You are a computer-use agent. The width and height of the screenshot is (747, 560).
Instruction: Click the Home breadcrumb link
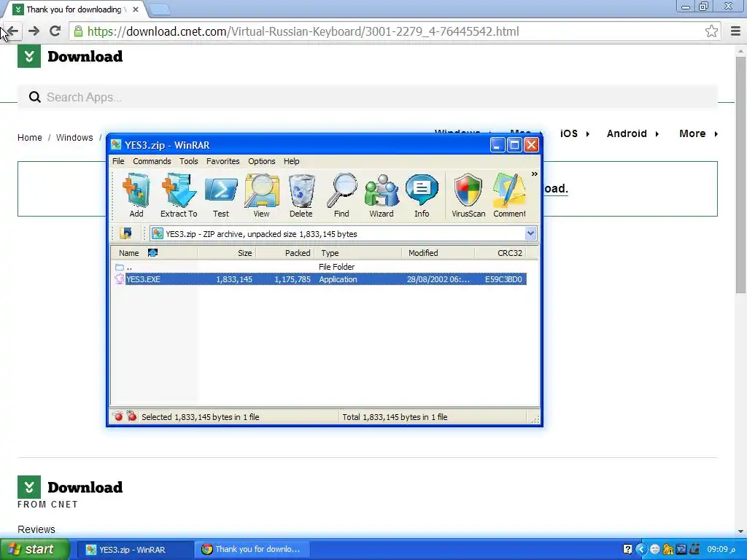[x=29, y=138]
